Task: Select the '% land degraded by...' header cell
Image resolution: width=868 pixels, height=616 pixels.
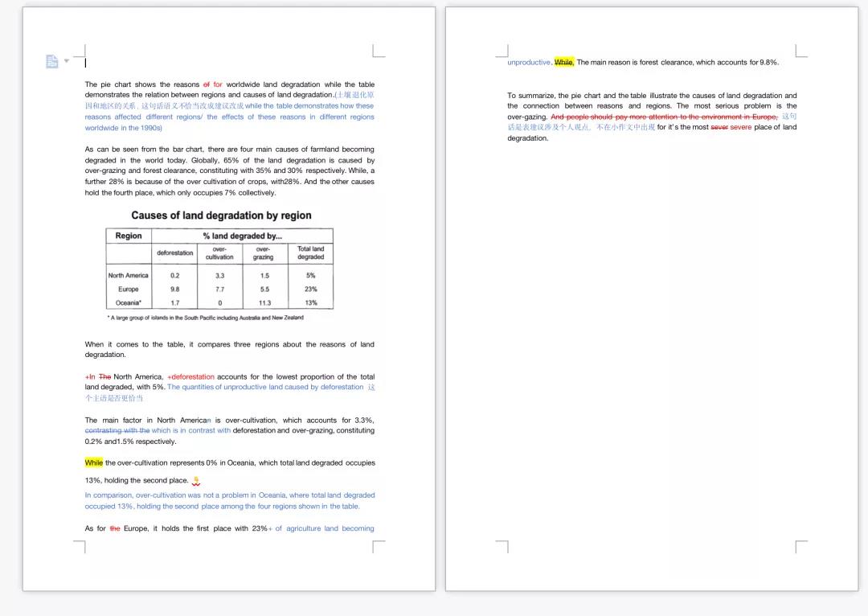Action: [x=242, y=236]
